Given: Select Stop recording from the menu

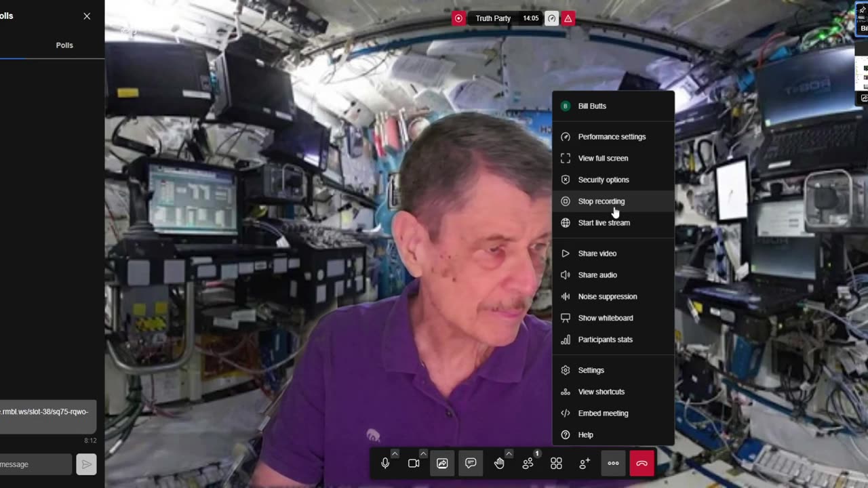Looking at the screenshot, I should [601, 201].
